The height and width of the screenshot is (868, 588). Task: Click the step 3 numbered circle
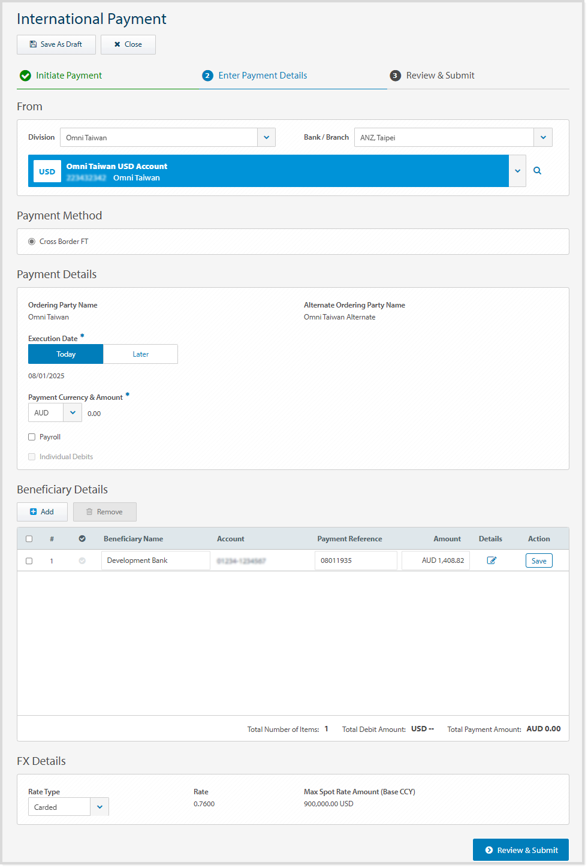[x=395, y=76]
